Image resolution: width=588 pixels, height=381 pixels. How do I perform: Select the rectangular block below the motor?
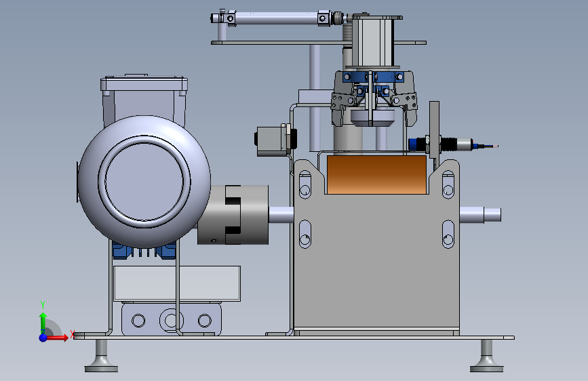point(177,283)
